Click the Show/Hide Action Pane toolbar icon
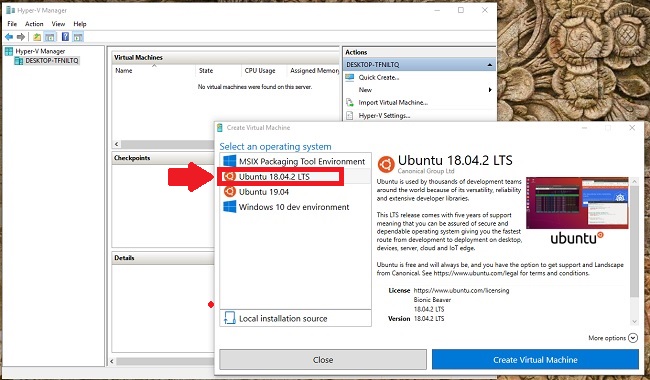Image resolution: width=650 pixels, height=380 pixels. 78,37
